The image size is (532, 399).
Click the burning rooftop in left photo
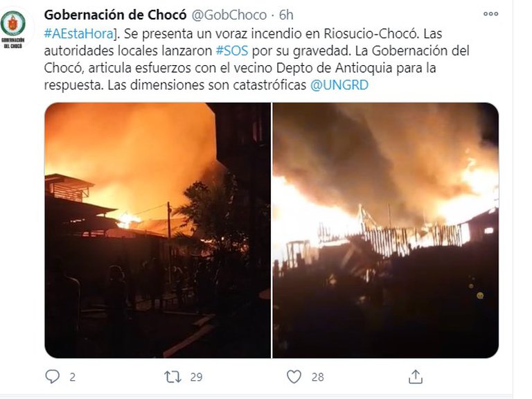(x=128, y=220)
